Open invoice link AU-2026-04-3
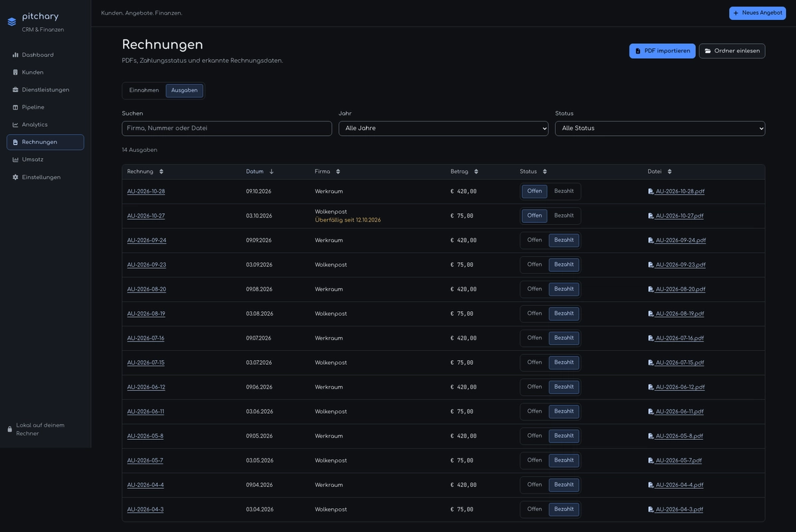 click(145, 509)
